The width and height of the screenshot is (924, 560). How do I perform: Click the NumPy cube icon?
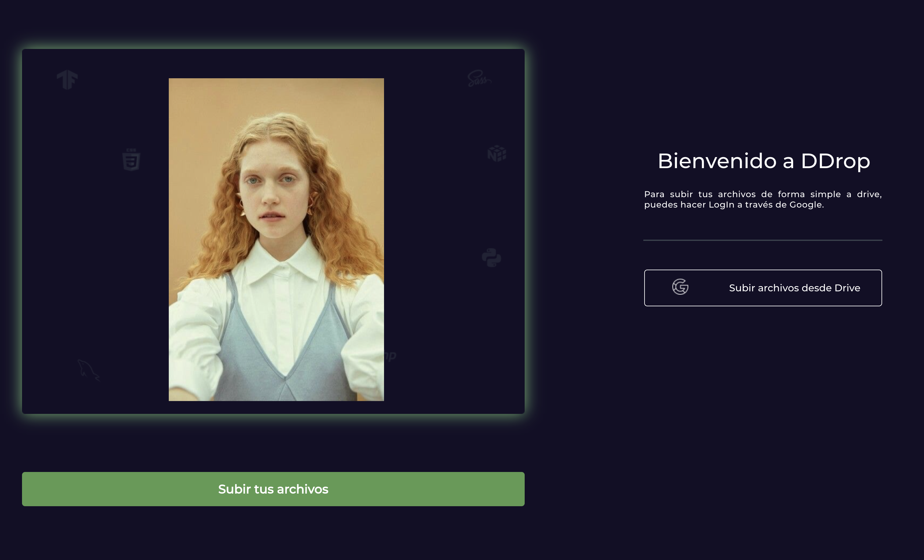pos(497,153)
